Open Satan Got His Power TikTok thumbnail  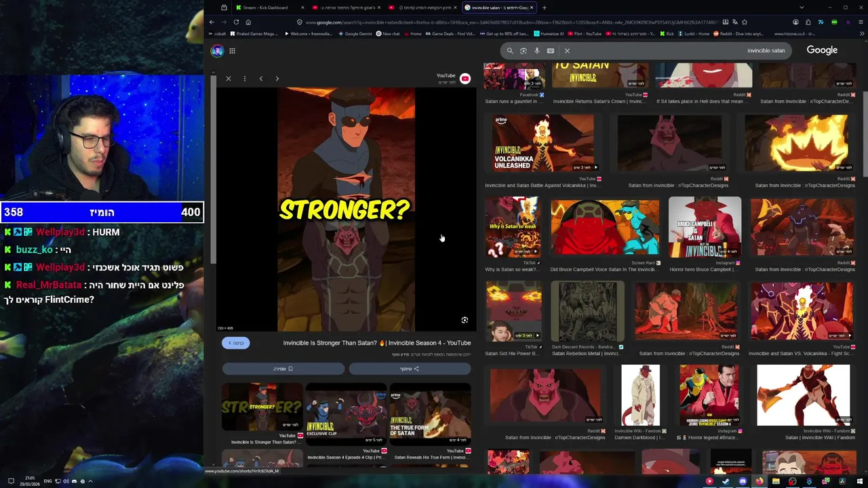(x=513, y=312)
